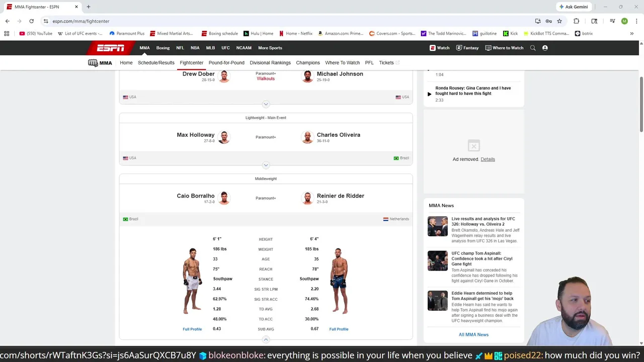Open the More Sports dropdown

pyautogui.click(x=270, y=48)
